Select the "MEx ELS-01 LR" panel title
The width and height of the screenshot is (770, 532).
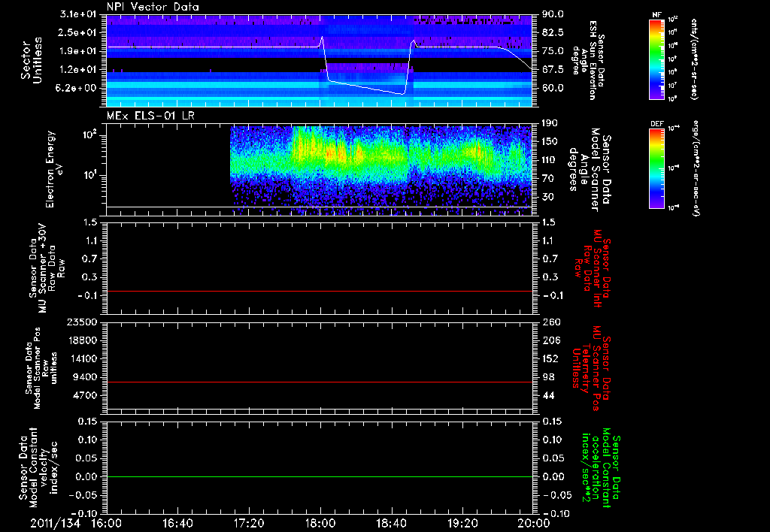pos(150,116)
